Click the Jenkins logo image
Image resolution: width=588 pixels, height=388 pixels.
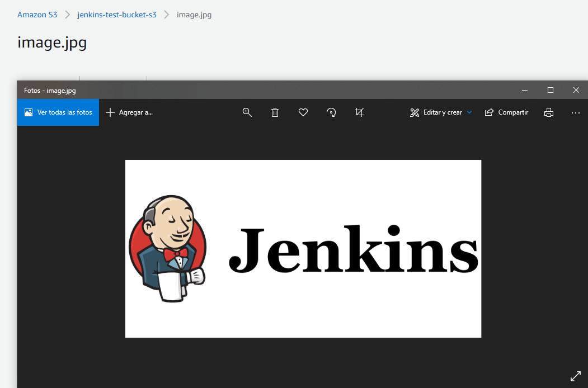coord(303,248)
